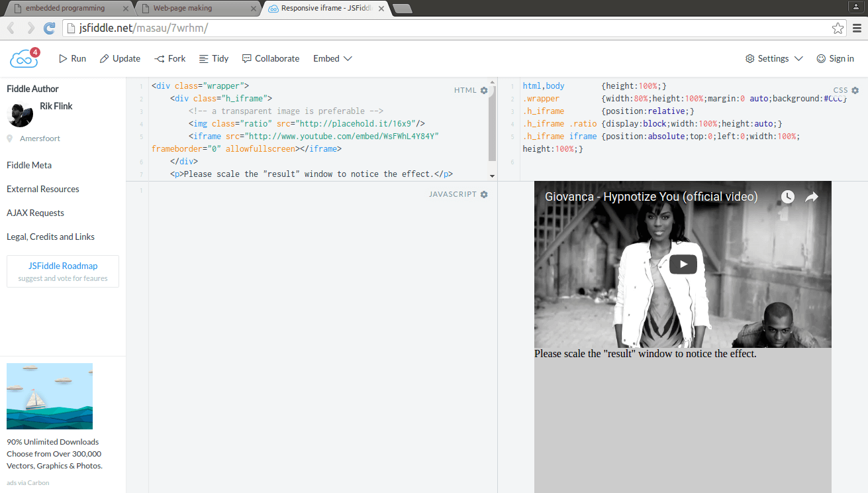The height and width of the screenshot is (493, 868).
Task: Close the Web-page making tab
Action: (254, 9)
